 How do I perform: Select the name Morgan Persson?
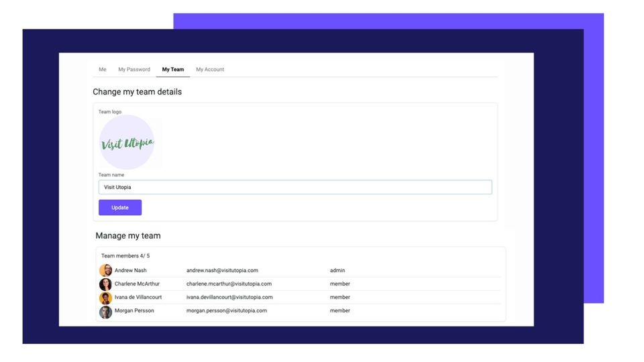134,310
